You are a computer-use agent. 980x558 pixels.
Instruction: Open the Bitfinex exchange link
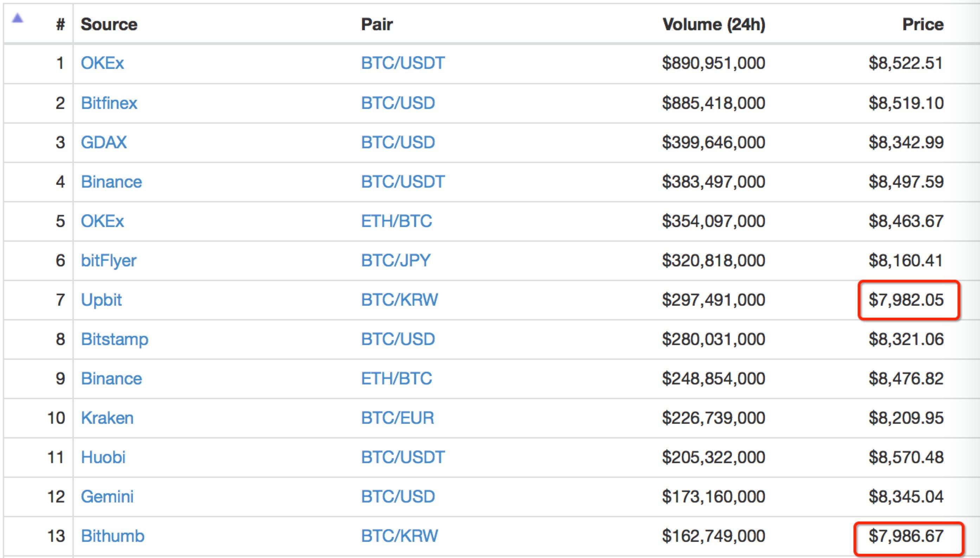click(109, 103)
